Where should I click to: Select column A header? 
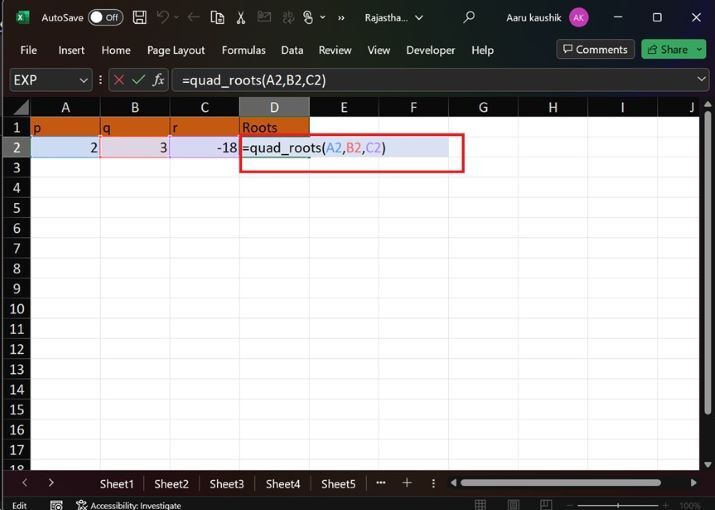click(66, 107)
